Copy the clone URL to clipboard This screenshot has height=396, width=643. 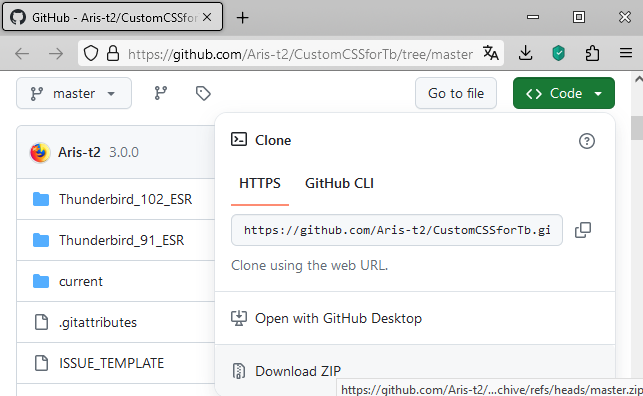coord(583,230)
